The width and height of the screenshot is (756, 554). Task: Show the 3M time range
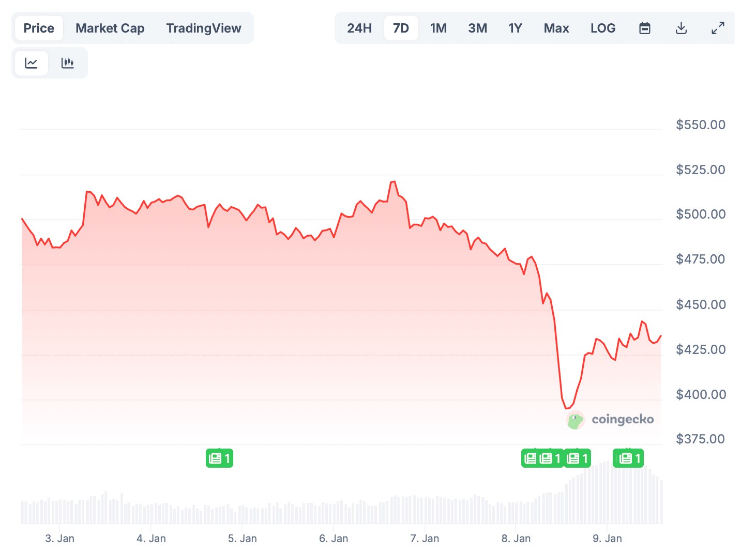pos(478,28)
